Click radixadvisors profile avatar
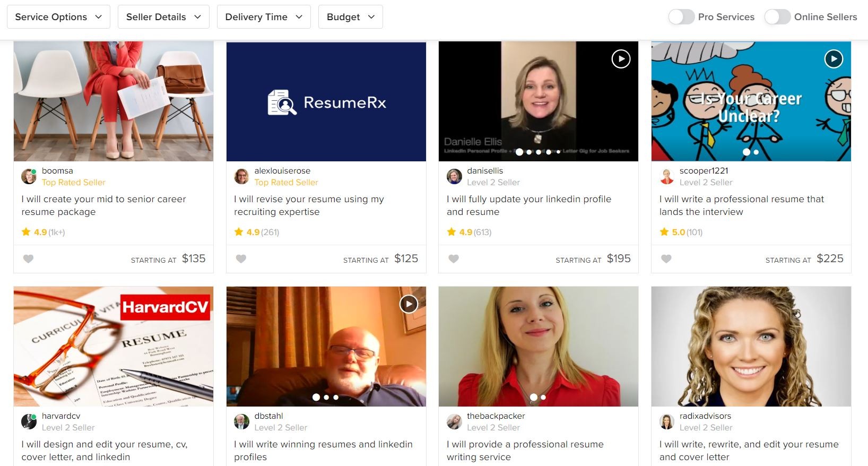 (666, 422)
